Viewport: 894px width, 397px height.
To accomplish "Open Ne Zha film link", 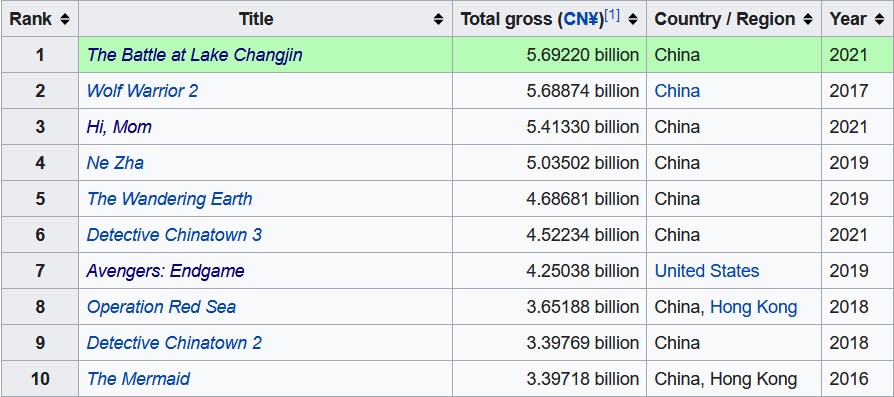I will click(x=115, y=163).
